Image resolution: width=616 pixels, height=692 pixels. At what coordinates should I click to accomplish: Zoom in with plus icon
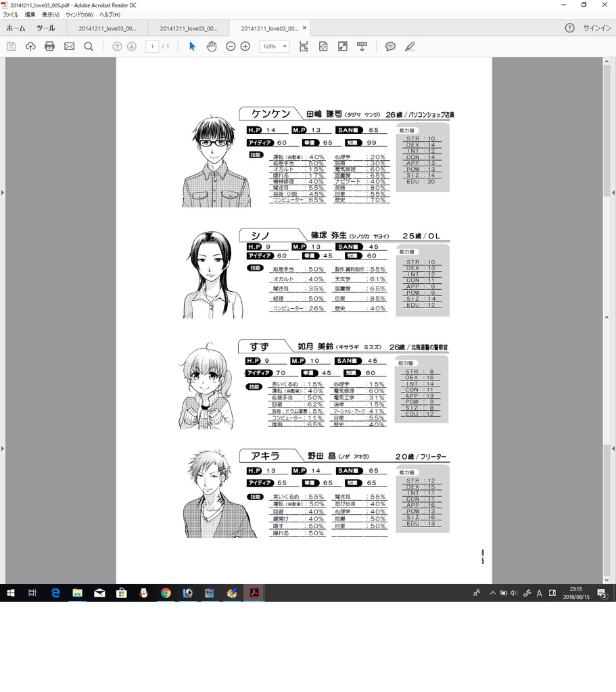(x=245, y=47)
